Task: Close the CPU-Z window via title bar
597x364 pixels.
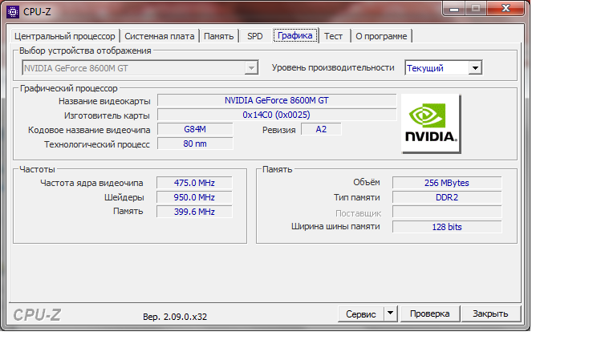Action: point(506,8)
